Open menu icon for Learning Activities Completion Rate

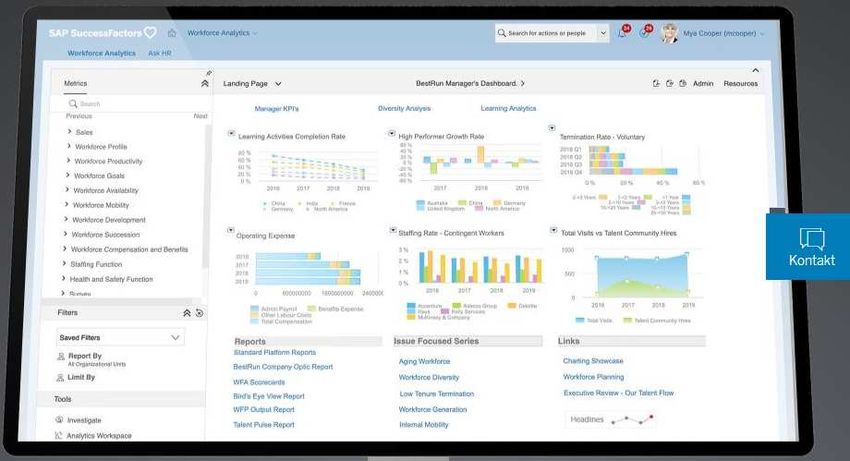coord(231,133)
